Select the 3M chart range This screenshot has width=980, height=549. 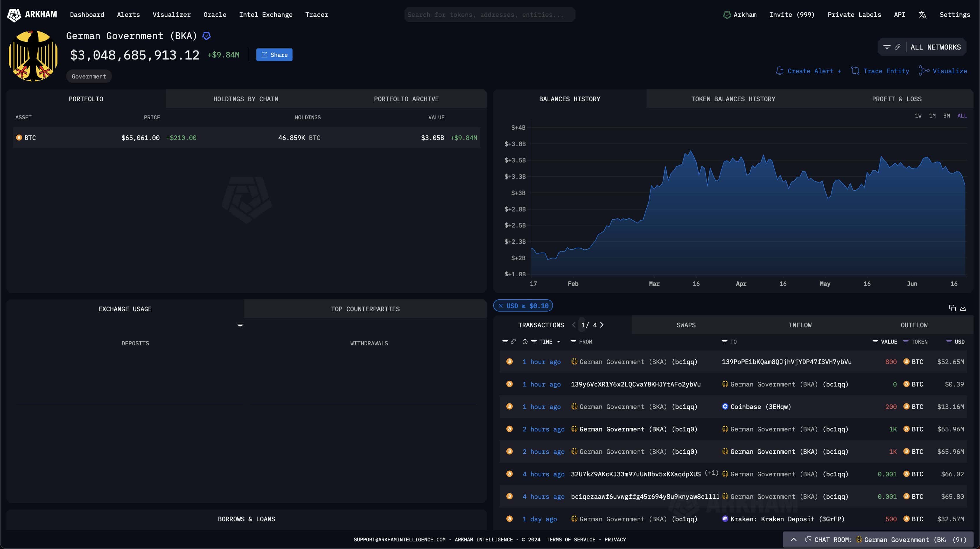[x=946, y=116]
